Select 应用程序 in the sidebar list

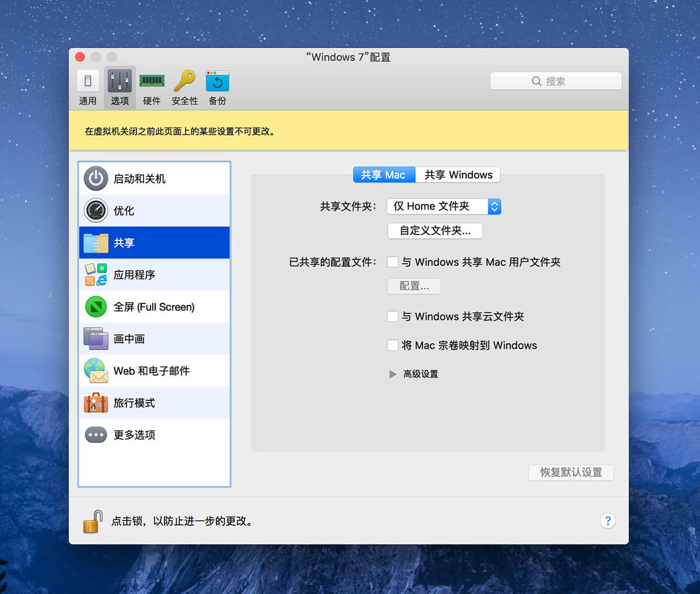click(x=155, y=275)
